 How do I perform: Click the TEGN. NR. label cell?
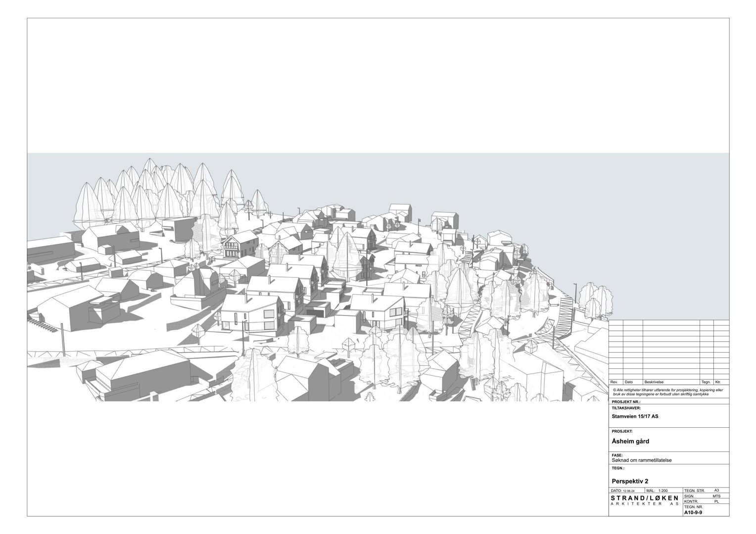(693, 507)
